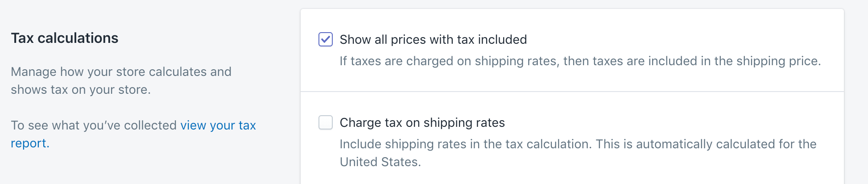Click the "shows tax on your store." line
This screenshot has height=184, width=868.
(x=81, y=90)
